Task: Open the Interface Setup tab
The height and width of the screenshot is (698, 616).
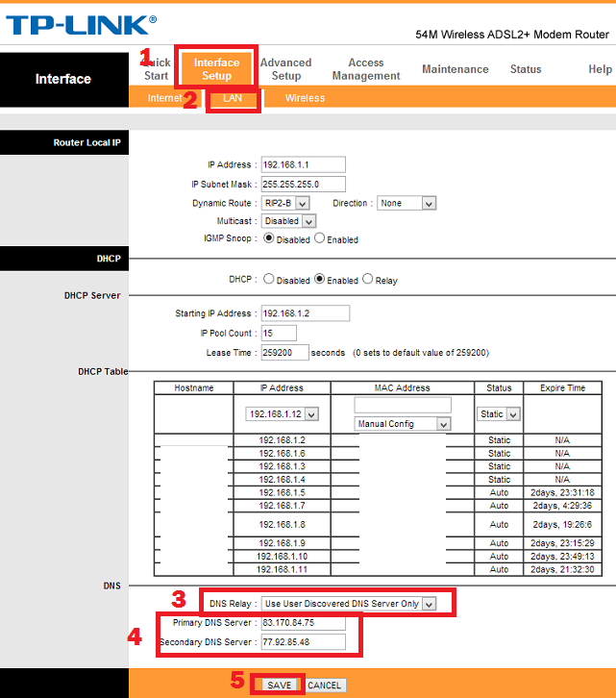Action: [x=217, y=69]
